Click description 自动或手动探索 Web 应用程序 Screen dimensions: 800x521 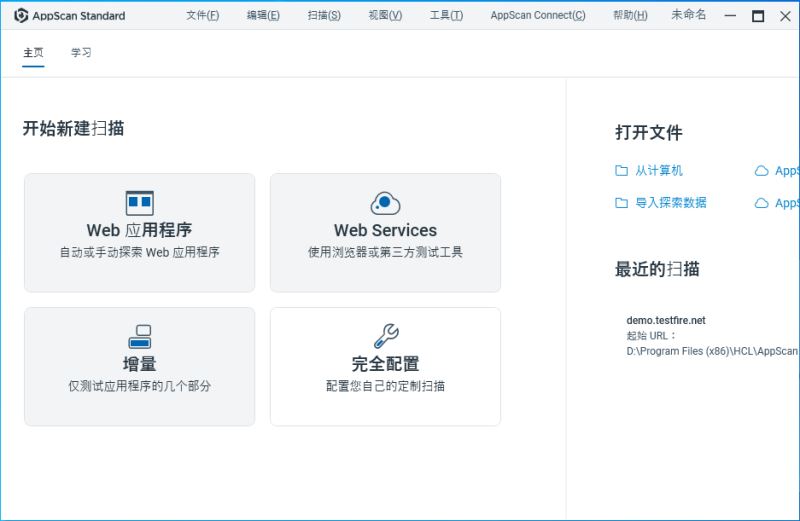[139, 252]
